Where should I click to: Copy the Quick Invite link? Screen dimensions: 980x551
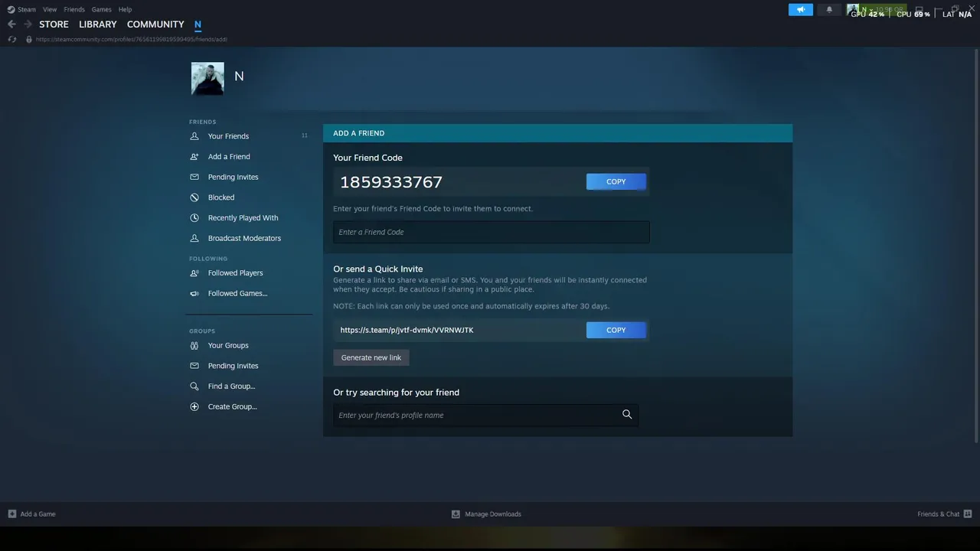point(616,330)
